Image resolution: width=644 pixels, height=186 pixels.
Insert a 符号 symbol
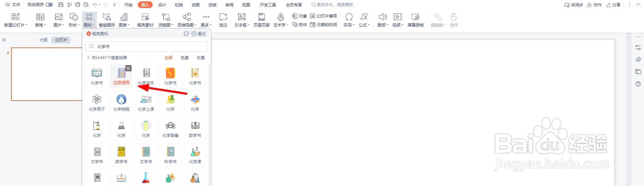(349, 20)
